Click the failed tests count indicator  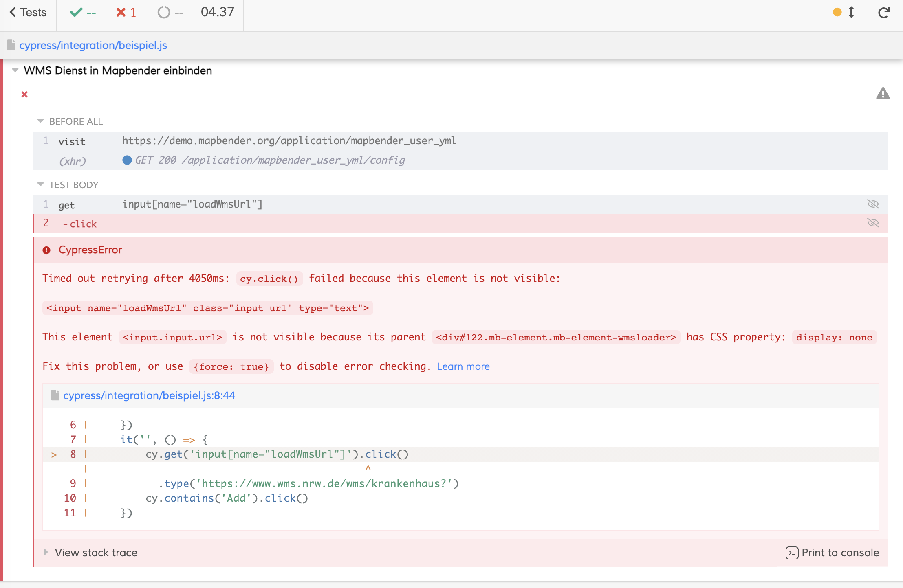pos(126,13)
